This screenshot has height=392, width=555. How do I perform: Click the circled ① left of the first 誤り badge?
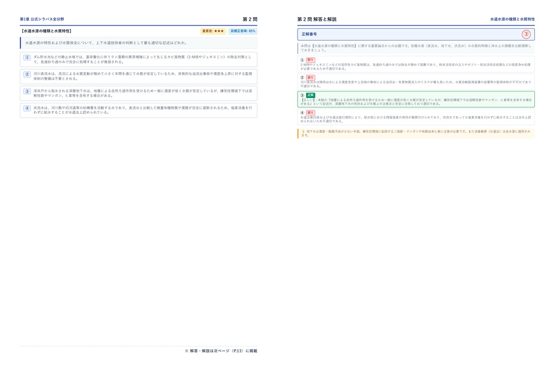click(302, 60)
